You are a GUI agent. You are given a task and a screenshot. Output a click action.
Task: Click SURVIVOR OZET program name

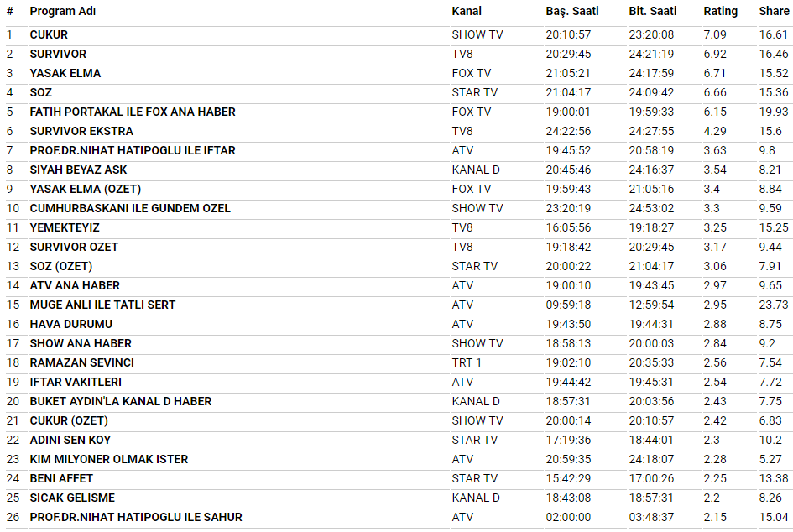tap(74, 247)
